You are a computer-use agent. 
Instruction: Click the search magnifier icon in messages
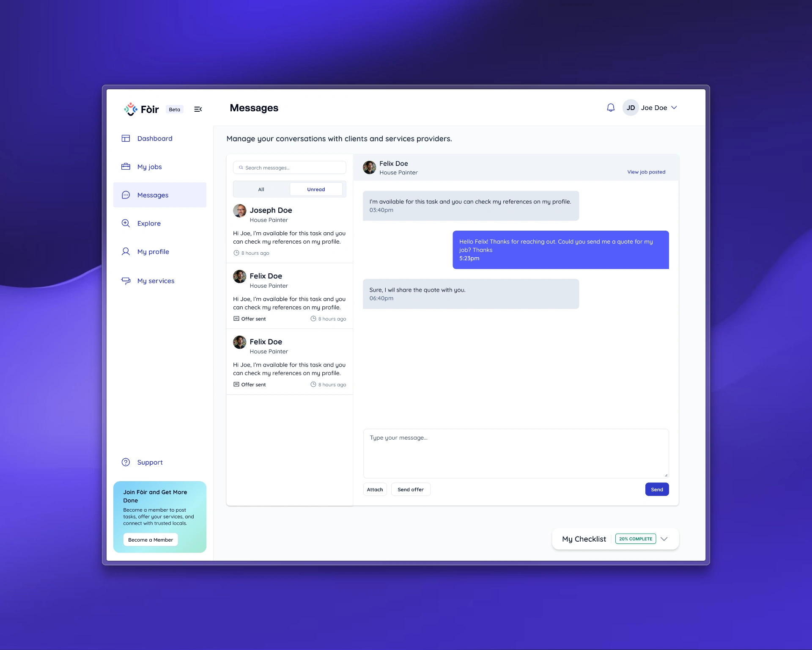click(x=241, y=168)
